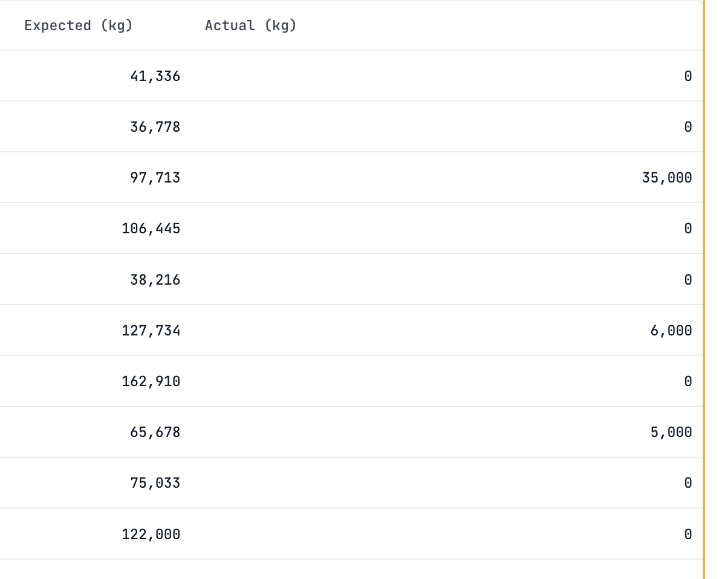Select the expected value 41,336
The height and width of the screenshot is (579, 728).
[155, 76]
